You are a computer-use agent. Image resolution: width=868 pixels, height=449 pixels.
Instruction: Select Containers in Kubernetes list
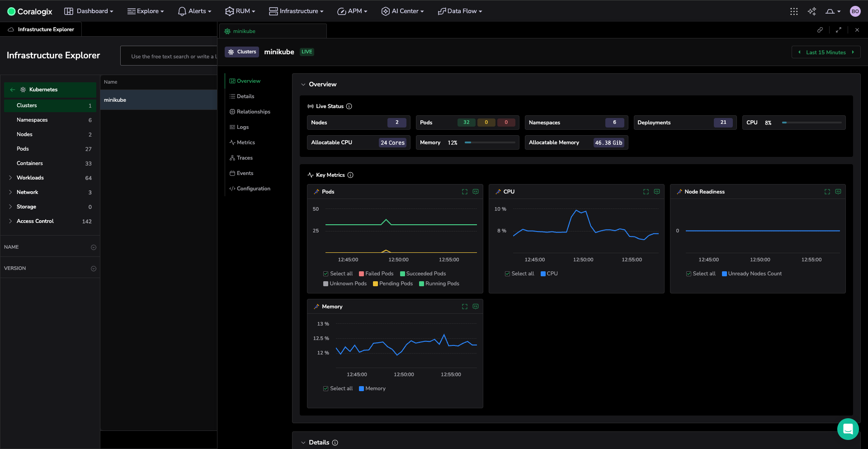tap(50, 163)
